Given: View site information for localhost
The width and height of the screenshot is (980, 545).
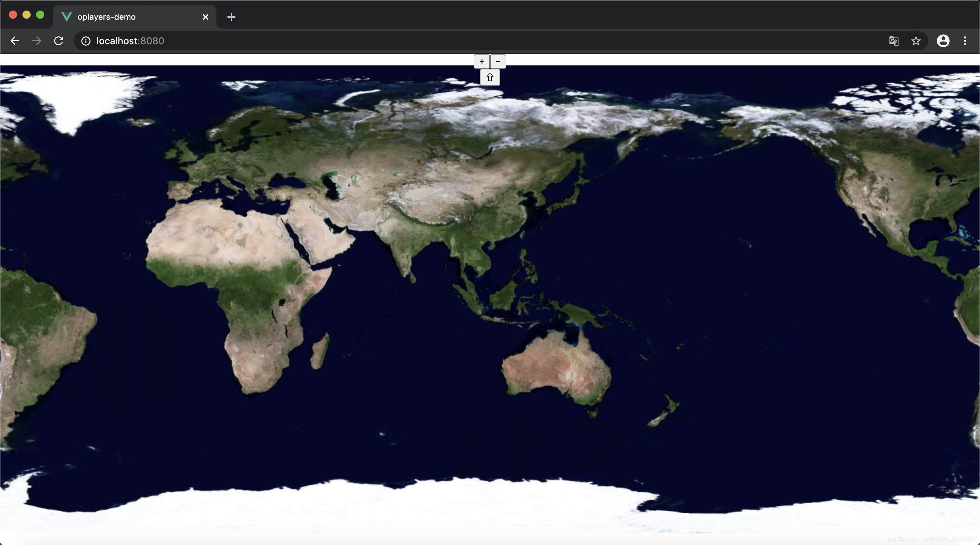Looking at the screenshot, I should point(86,41).
